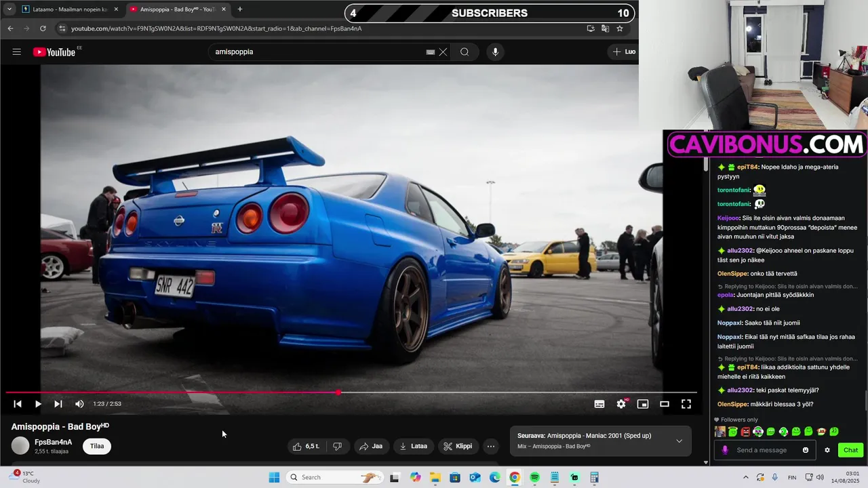Click the YouTube search magnifier button

click(465, 52)
